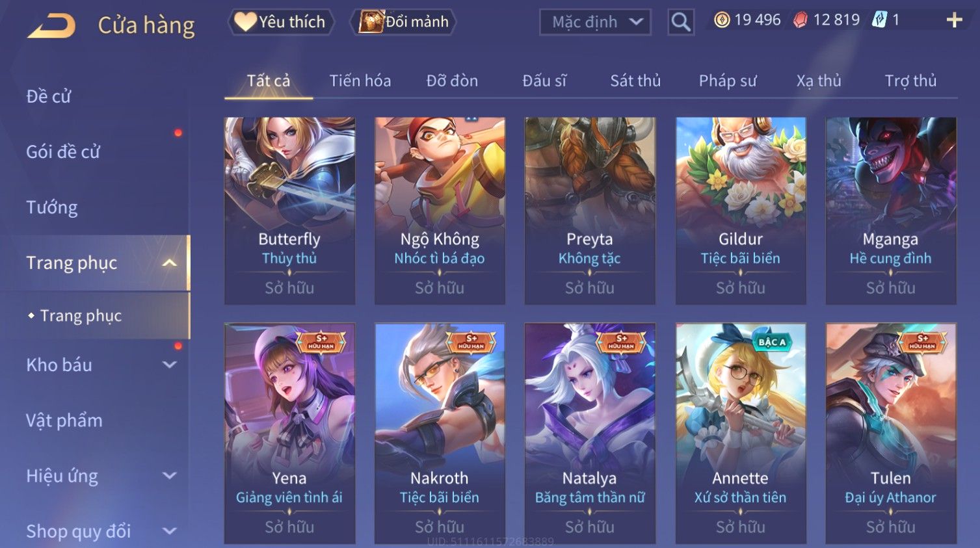Click the blue voucher ticket icon
Image resolution: width=980 pixels, height=548 pixels.
point(879,20)
